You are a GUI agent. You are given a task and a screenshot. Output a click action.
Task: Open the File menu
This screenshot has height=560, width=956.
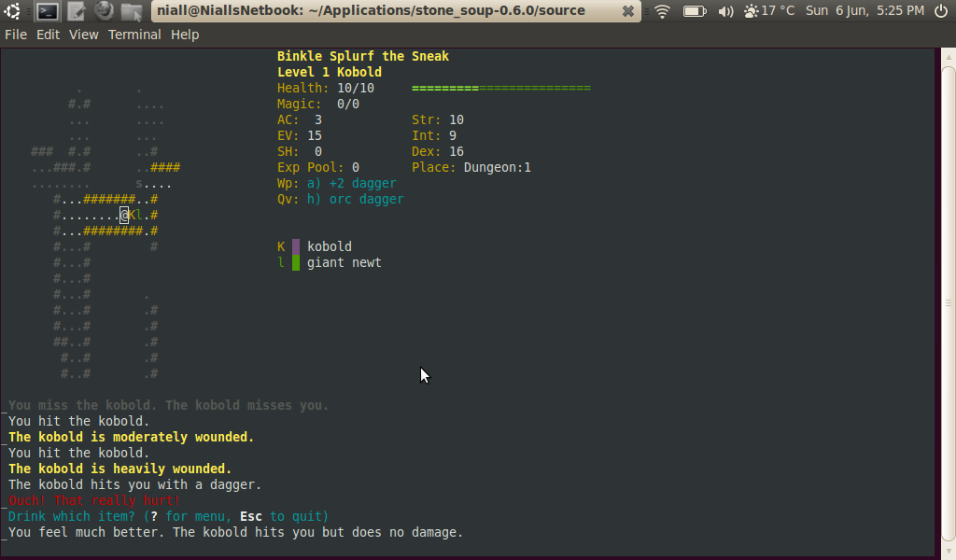(16, 35)
